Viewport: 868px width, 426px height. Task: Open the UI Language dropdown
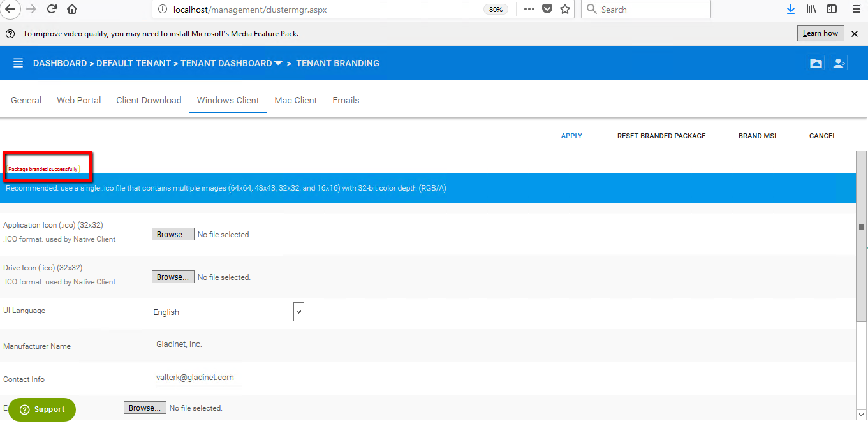tap(298, 312)
